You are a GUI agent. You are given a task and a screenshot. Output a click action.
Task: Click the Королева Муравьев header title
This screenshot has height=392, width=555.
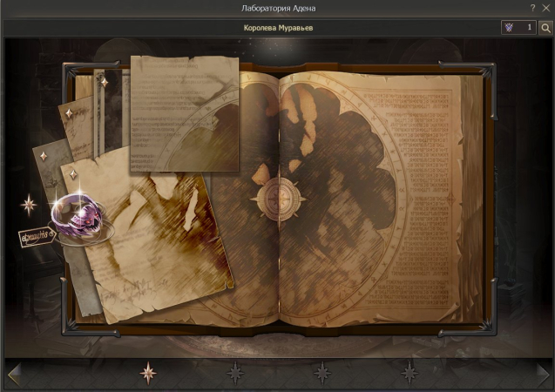point(278,28)
